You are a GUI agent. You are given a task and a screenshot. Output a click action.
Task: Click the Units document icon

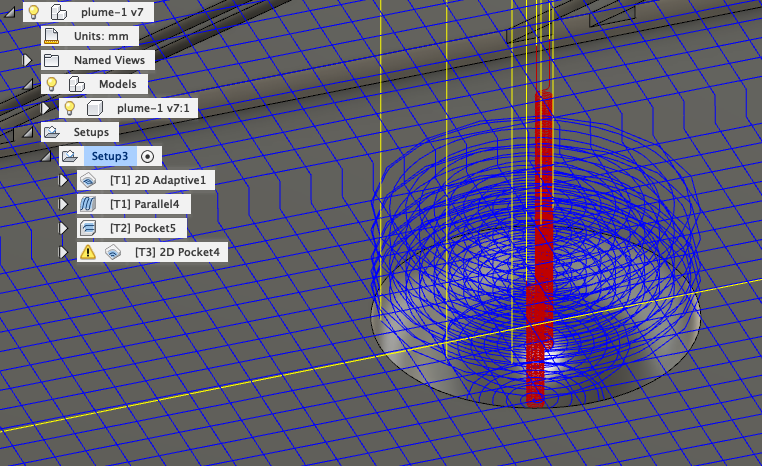52,36
